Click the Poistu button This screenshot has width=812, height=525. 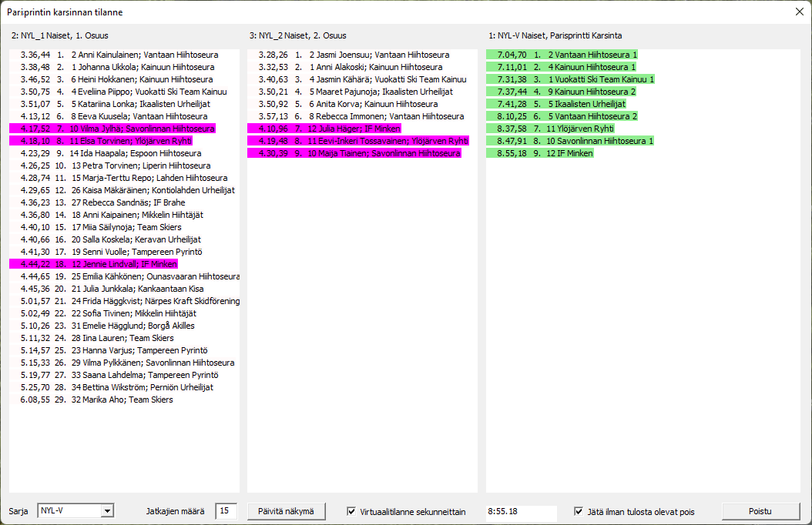[760, 511]
